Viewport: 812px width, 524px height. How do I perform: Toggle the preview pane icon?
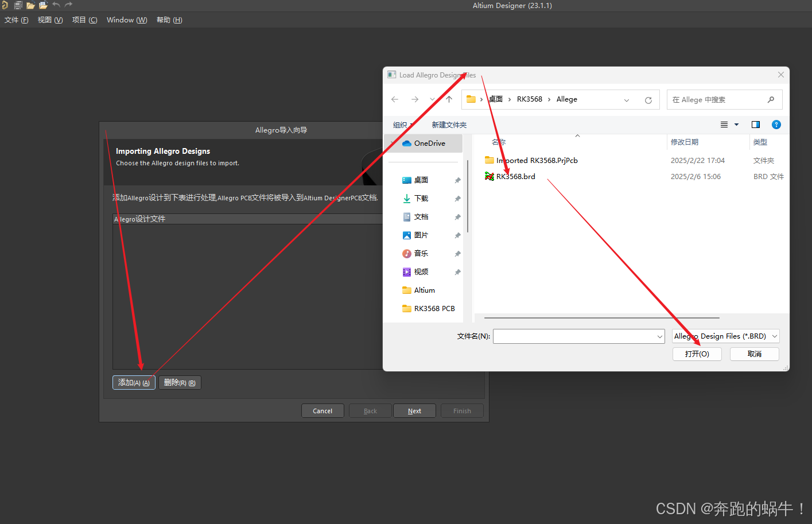point(756,125)
